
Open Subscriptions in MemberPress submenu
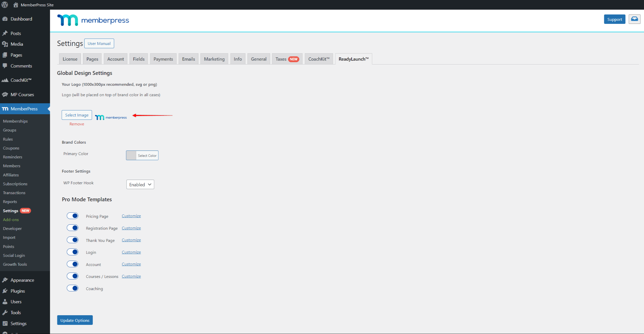coord(15,184)
